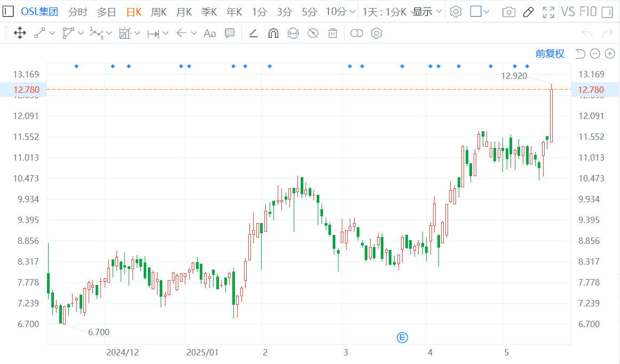Image resolution: width=620 pixels, height=364 pixels.
Task: Select the Aa text annotation tool
Action: click(209, 33)
